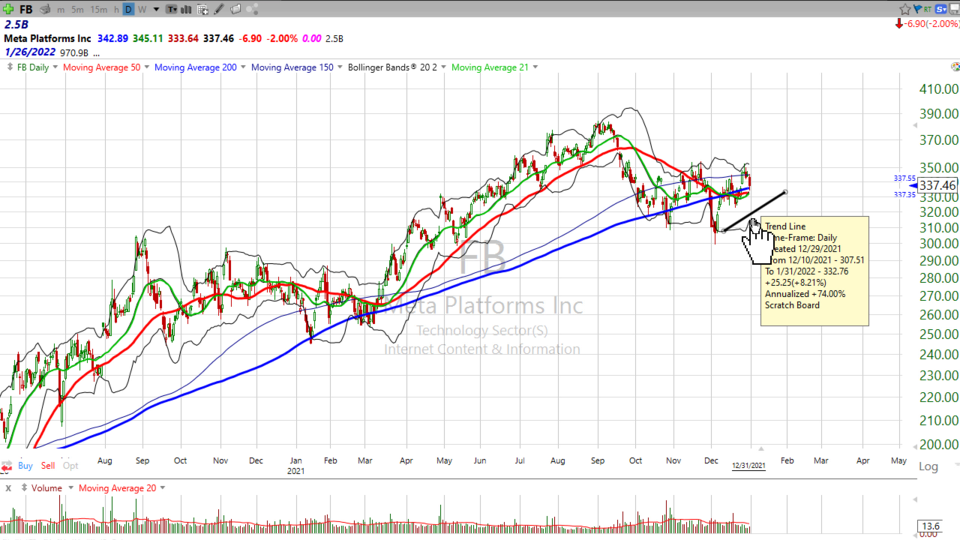Open the blue S dropdown icon
Image resolution: width=960 pixels, height=540 pixels.
pyautogui.click(x=942, y=9)
